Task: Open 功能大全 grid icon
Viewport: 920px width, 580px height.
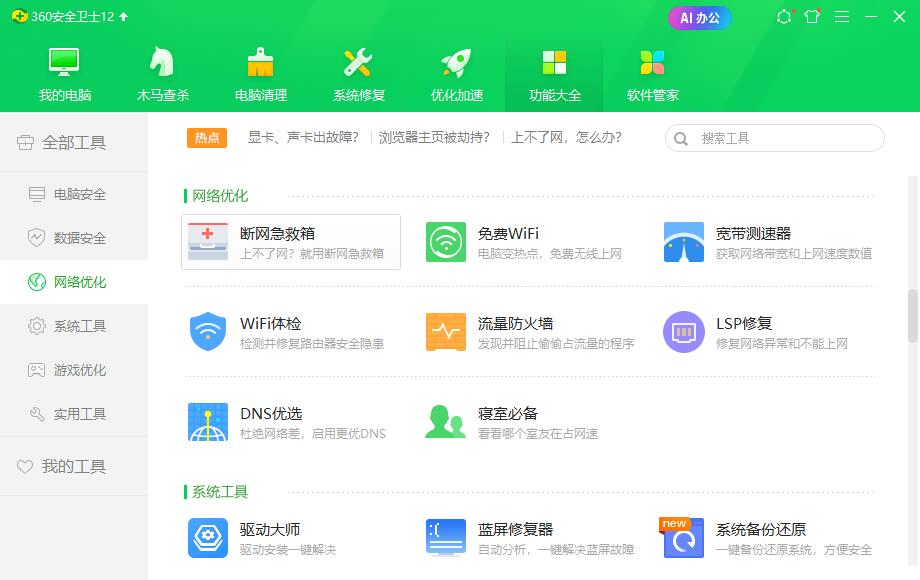Action: 554,62
